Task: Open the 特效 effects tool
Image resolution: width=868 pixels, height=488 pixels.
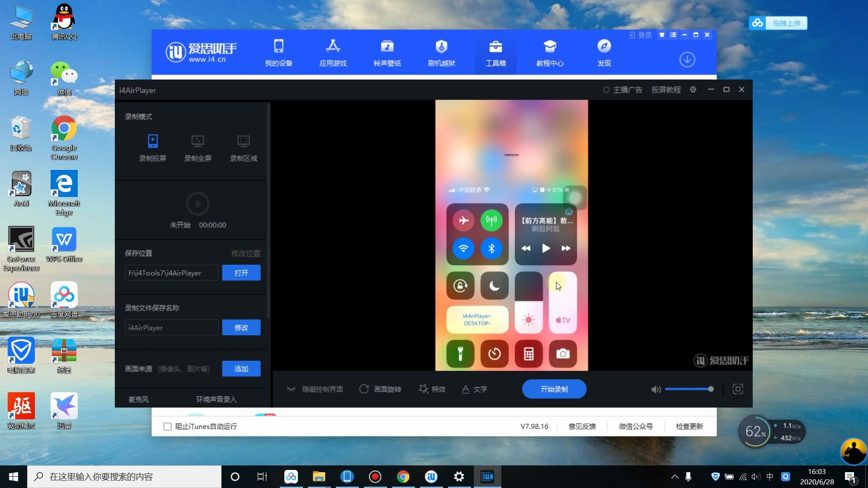Action: (432, 389)
